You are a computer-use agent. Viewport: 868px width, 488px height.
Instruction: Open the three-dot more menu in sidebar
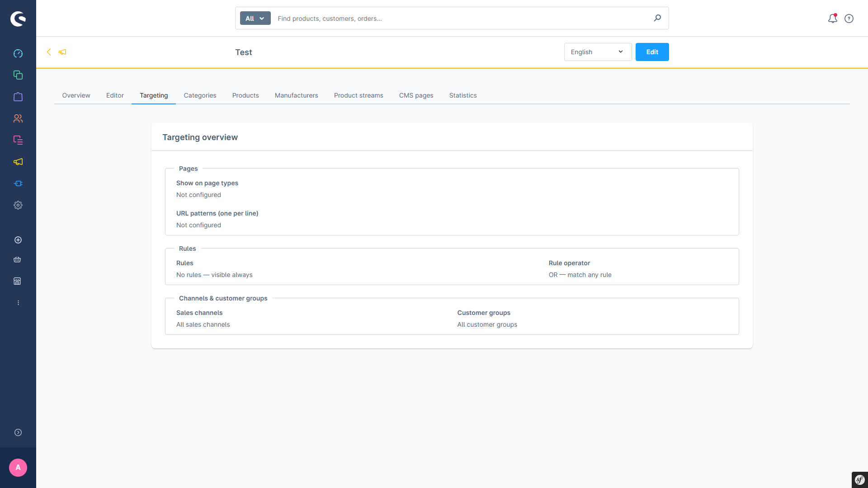pyautogui.click(x=18, y=303)
